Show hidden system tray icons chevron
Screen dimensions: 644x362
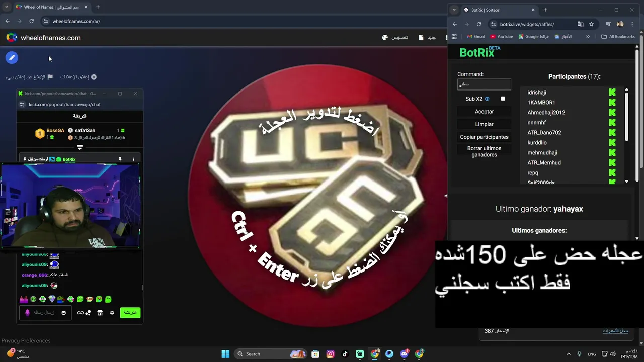pos(569,354)
